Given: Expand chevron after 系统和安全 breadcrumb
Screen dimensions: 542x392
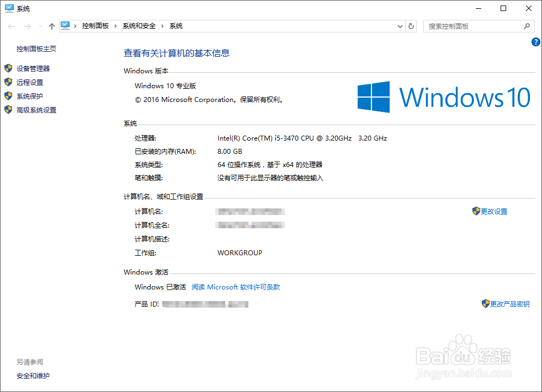Looking at the screenshot, I should [x=162, y=26].
